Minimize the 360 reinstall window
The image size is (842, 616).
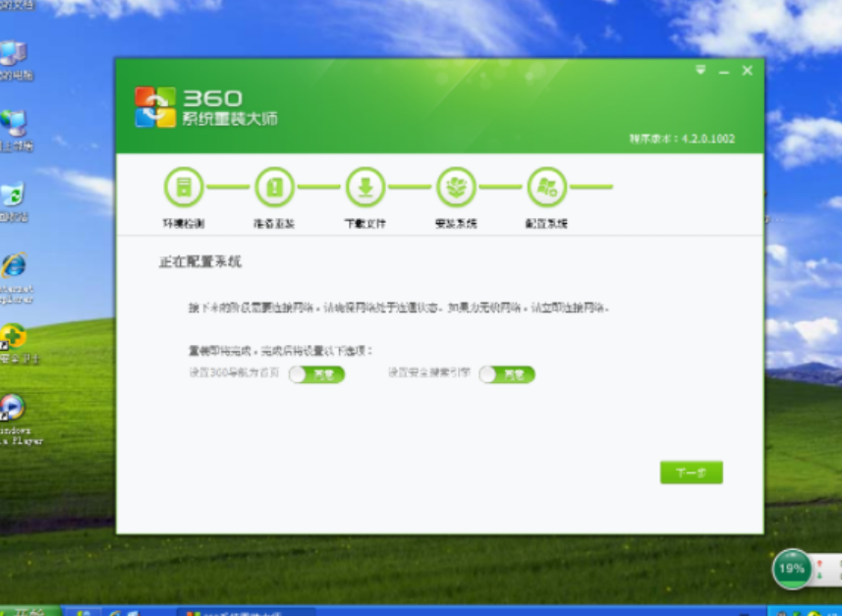point(724,71)
